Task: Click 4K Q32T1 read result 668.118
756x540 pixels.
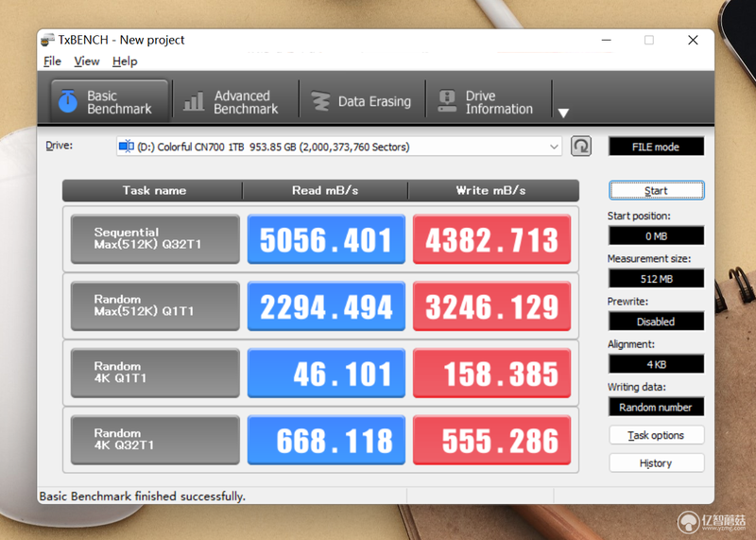Action: click(326, 440)
